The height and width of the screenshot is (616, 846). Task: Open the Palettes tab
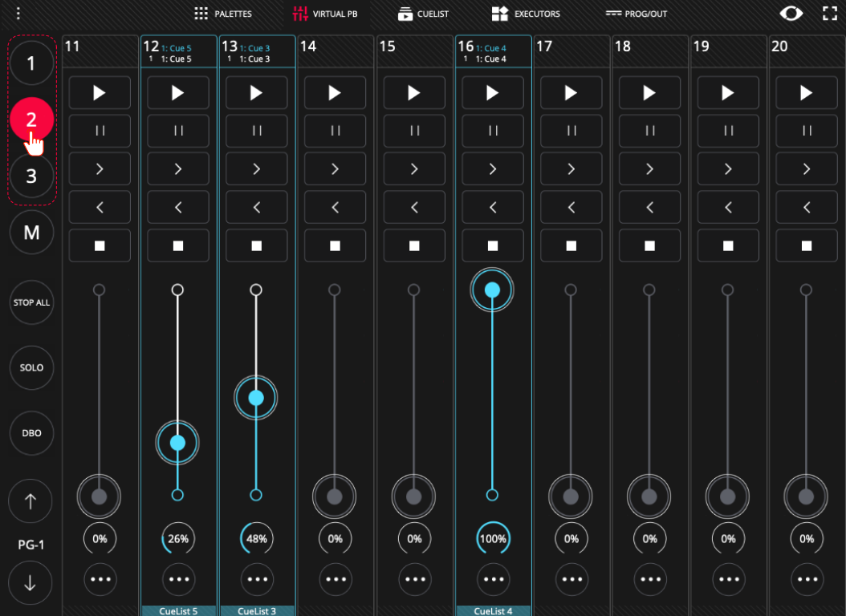pos(223,14)
